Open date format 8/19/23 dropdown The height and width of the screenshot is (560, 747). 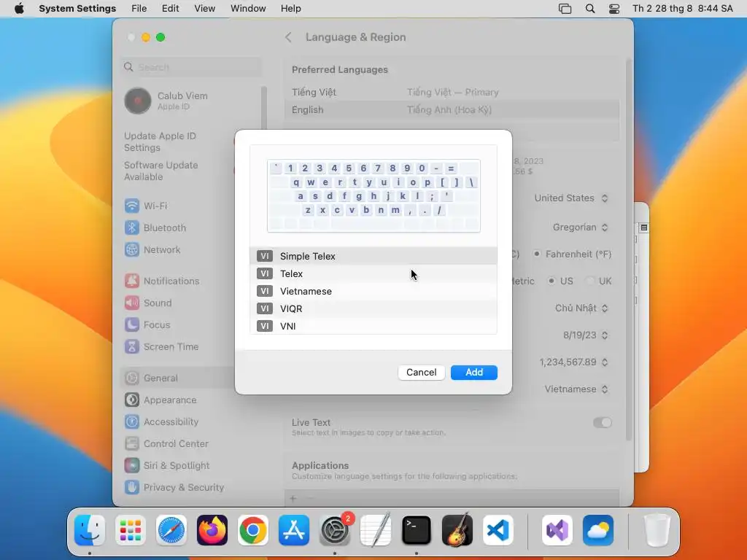point(586,335)
